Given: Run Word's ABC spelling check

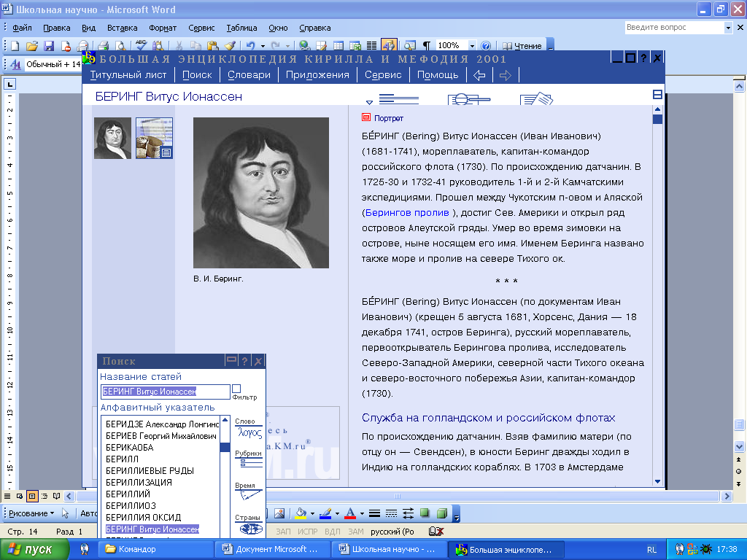Looking at the screenshot, I should click(x=141, y=45).
